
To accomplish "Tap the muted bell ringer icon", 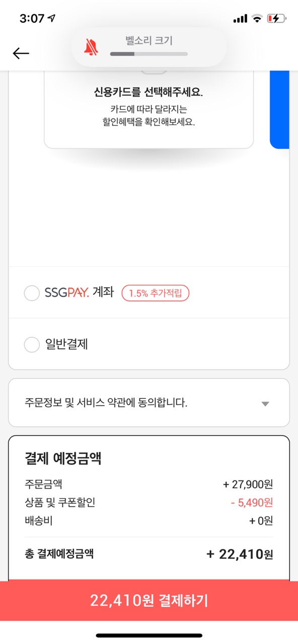I will tap(91, 47).
